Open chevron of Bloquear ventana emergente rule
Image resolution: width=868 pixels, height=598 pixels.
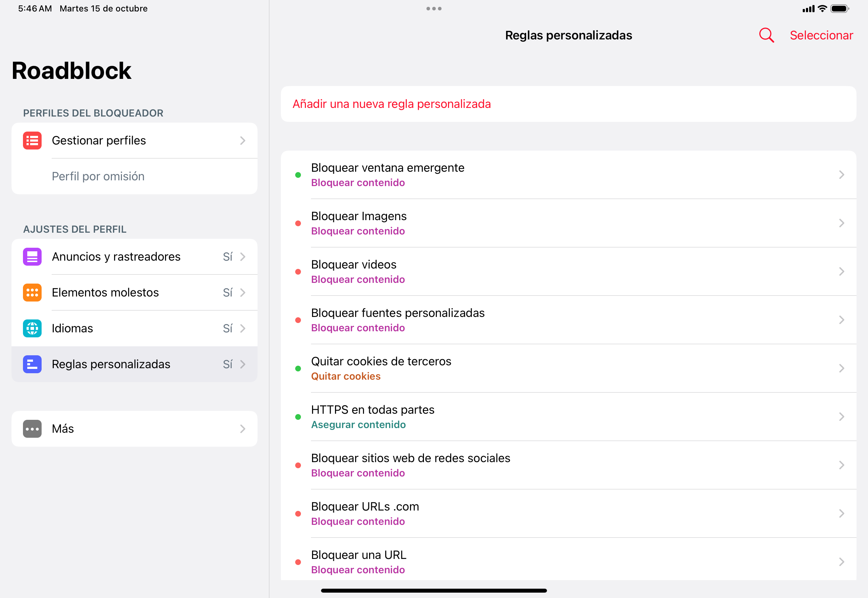(841, 175)
